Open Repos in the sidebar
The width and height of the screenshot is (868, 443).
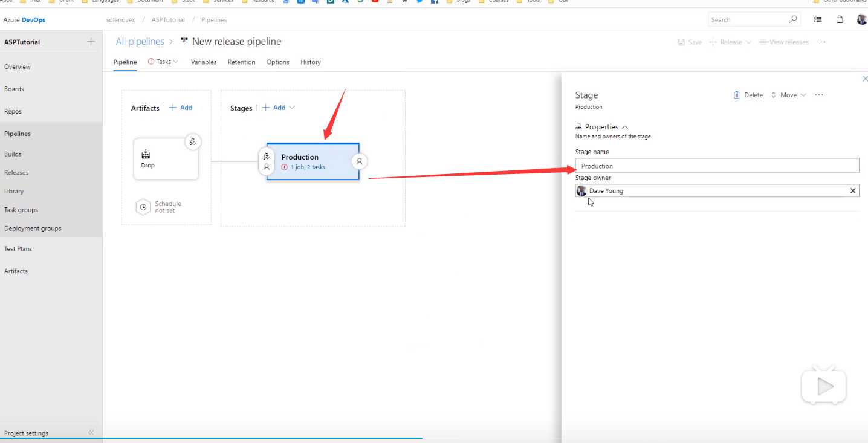tap(13, 111)
